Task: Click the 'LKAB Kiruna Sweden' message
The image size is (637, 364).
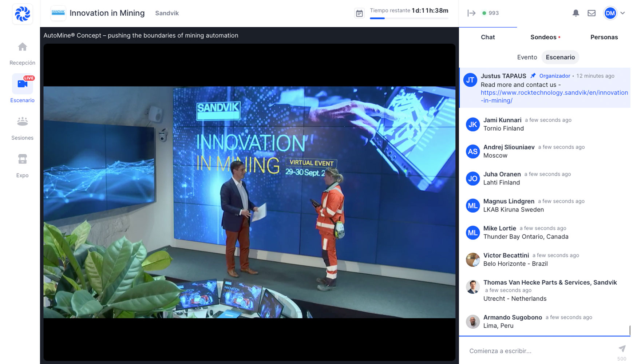Action: click(513, 210)
